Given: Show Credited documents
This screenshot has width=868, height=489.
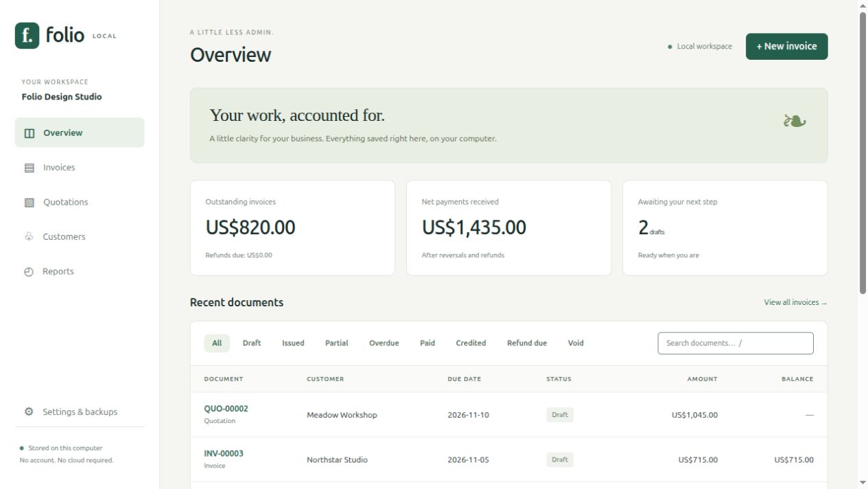Looking at the screenshot, I should tap(471, 343).
